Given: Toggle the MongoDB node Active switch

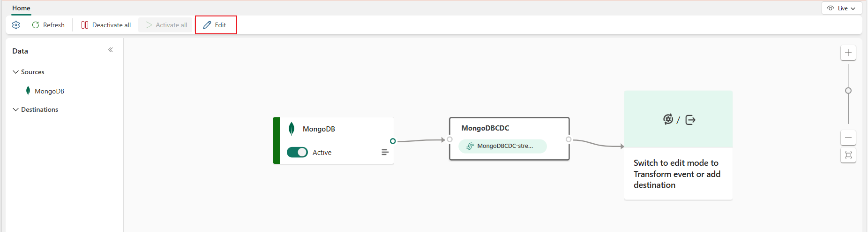Looking at the screenshot, I should click(x=297, y=152).
